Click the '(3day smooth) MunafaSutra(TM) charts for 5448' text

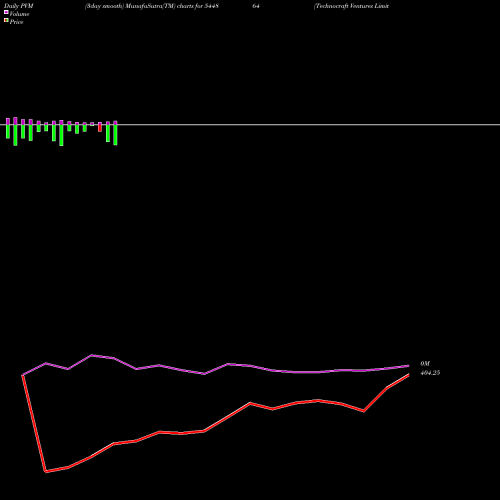pyautogui.click(x=152, y=6)
